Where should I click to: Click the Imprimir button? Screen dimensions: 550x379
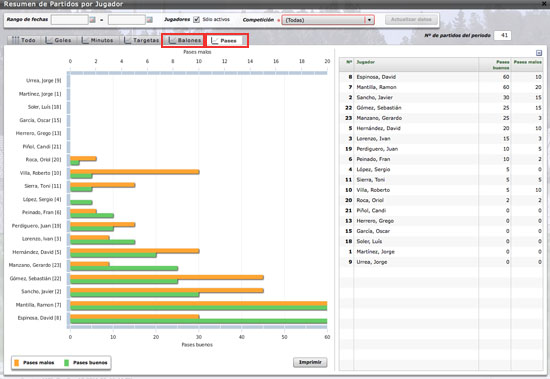tap(310, 362)
